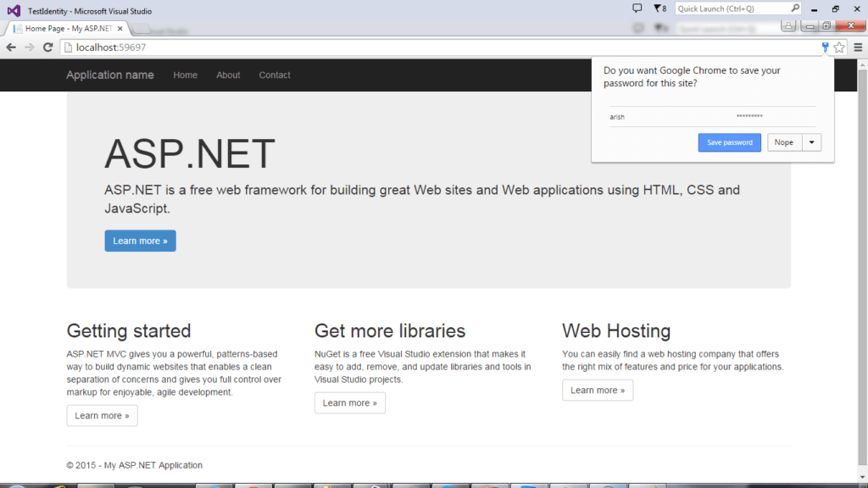Reload the localhost page
The width and height of the screenshot is (868, 488).
[48, 47]
